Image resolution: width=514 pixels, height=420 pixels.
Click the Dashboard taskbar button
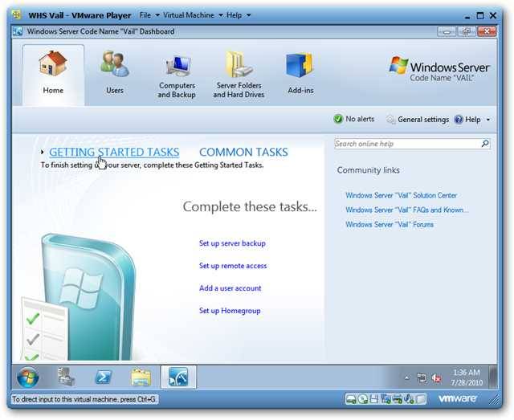[178, 377]
